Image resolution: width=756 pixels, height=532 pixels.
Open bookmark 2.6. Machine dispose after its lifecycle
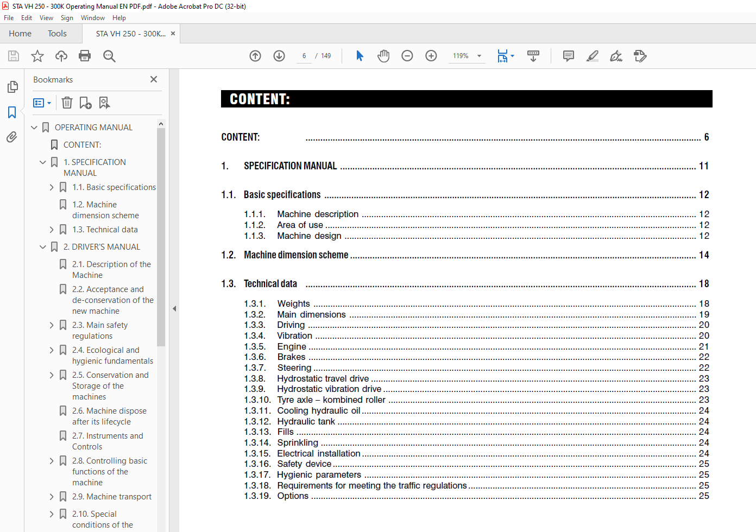point(109,416)
